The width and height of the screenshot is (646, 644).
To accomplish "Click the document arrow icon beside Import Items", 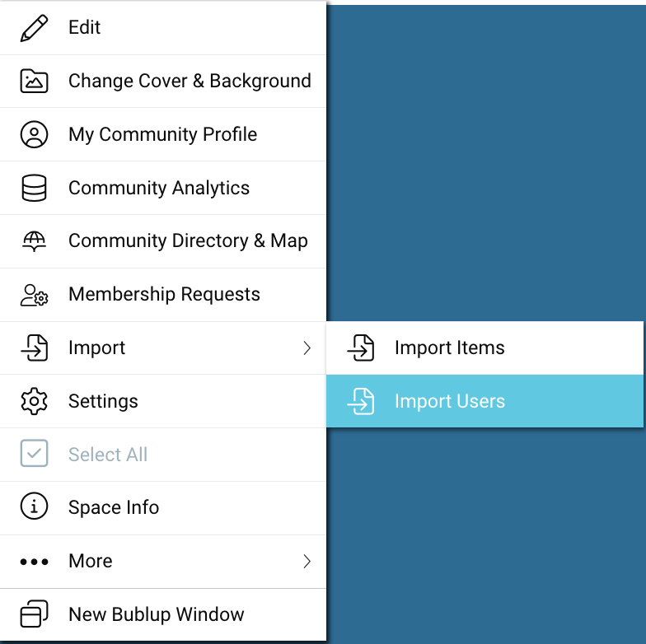I will click(x=360, y=348).
